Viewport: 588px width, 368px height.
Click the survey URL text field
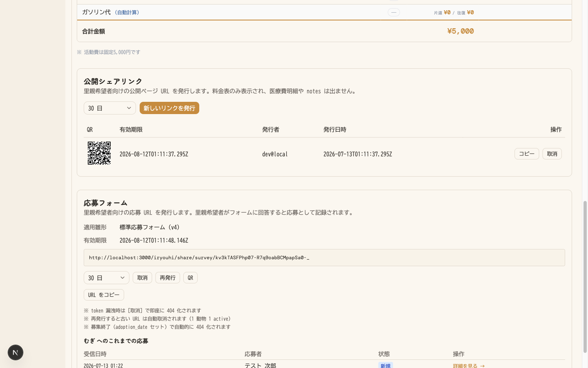point(324,258)
